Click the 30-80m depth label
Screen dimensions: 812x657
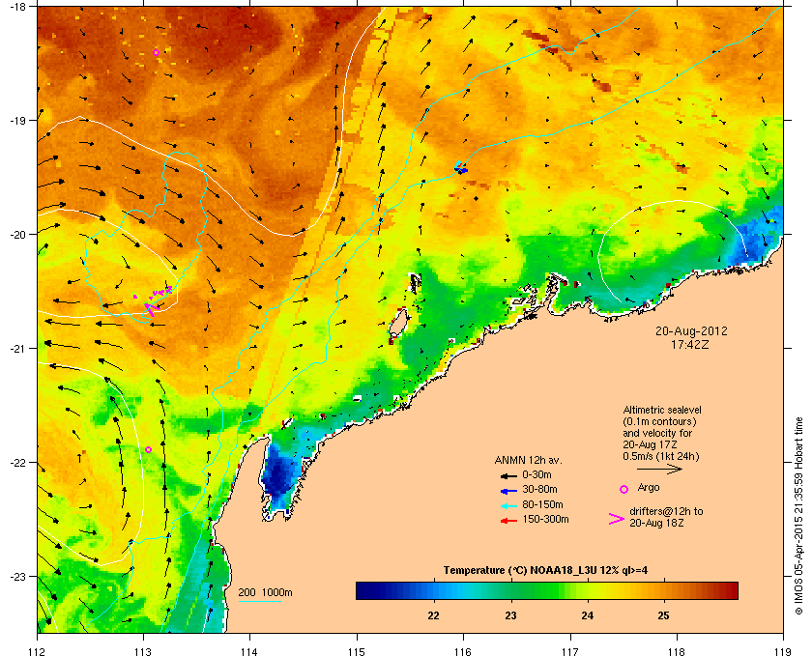click(539, 489)
